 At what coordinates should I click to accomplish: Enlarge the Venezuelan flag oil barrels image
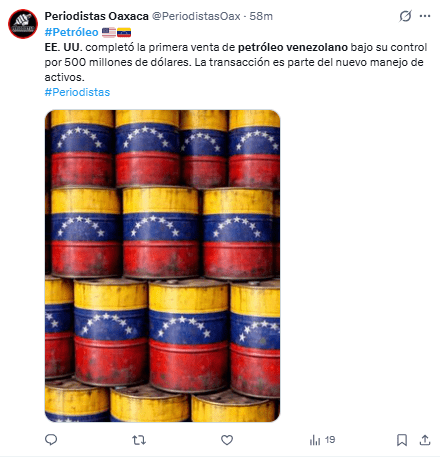point(162,266)
